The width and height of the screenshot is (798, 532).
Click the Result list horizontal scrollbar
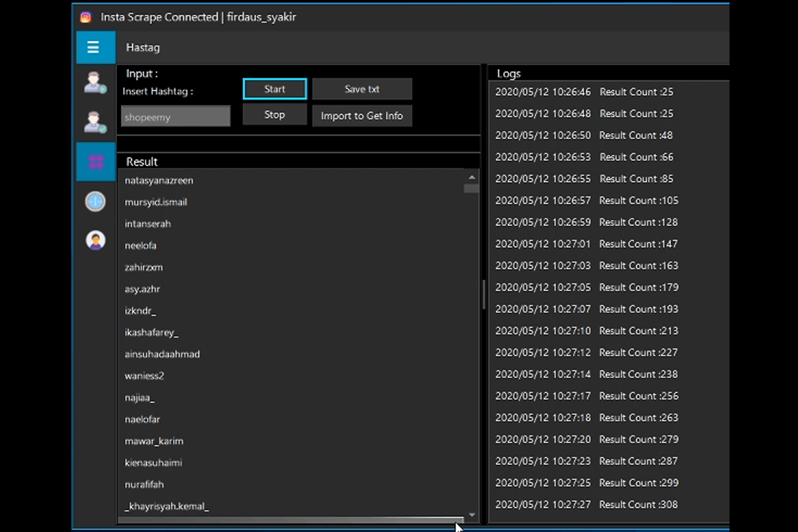click(291, 520)
